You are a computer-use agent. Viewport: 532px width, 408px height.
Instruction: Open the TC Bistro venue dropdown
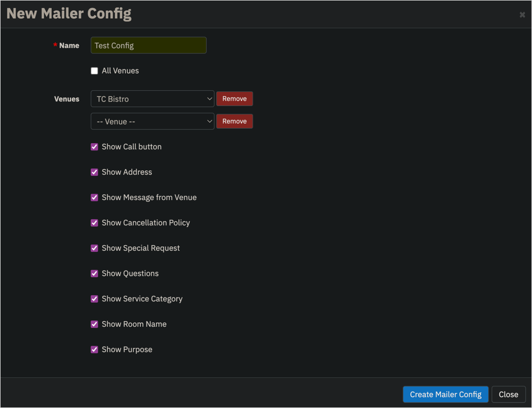[153, 99]
